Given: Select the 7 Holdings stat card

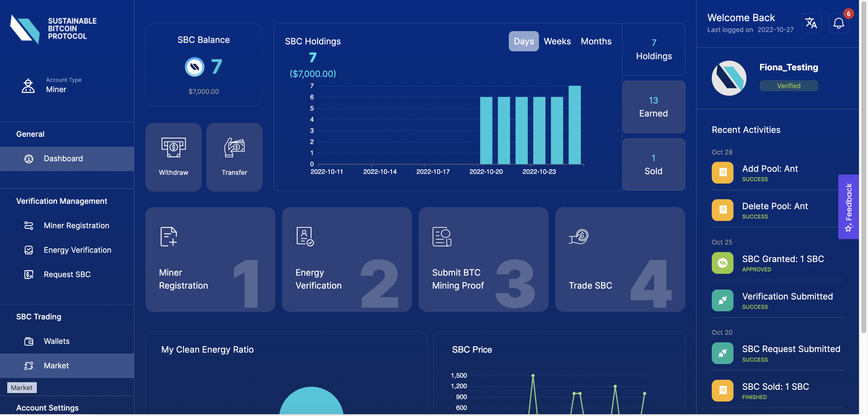Looking at the screenshot, I should (653, 49).
